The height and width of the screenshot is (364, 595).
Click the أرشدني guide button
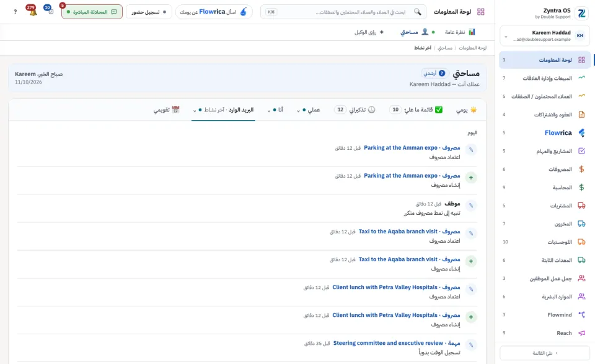[435, 73]
